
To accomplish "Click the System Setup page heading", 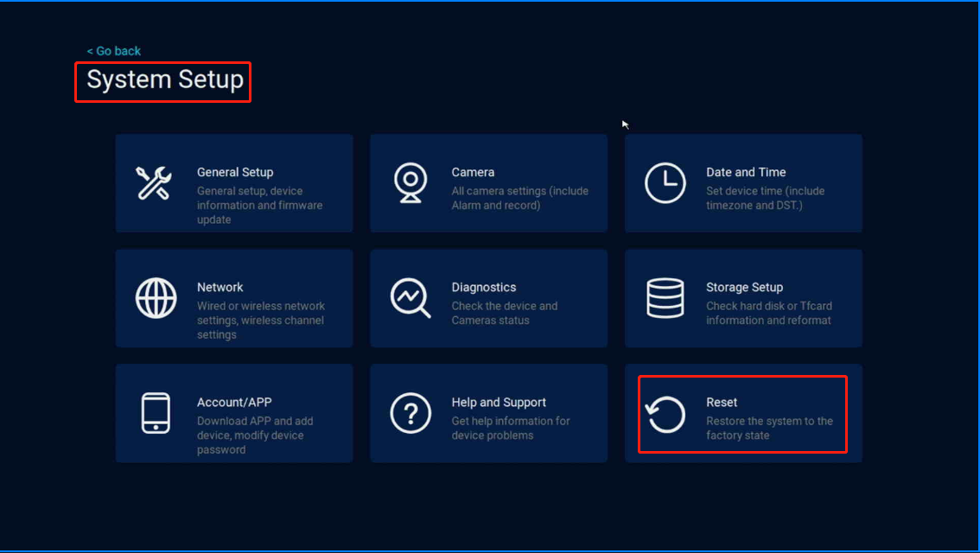I will pos(164,80).
